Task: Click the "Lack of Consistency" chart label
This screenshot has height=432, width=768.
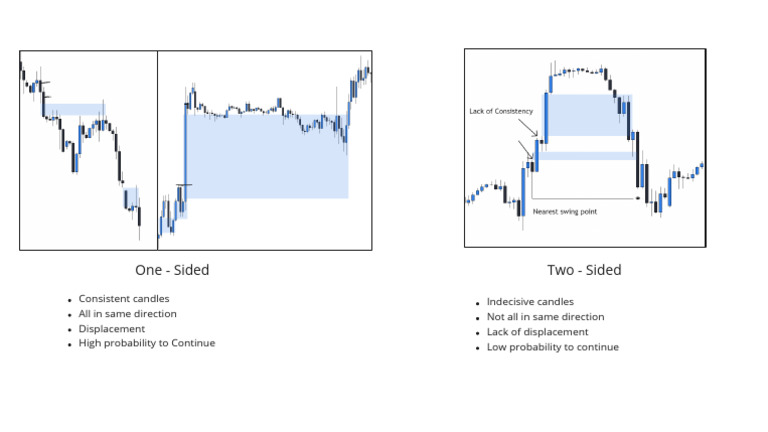Action: click(x=501, y=111)
